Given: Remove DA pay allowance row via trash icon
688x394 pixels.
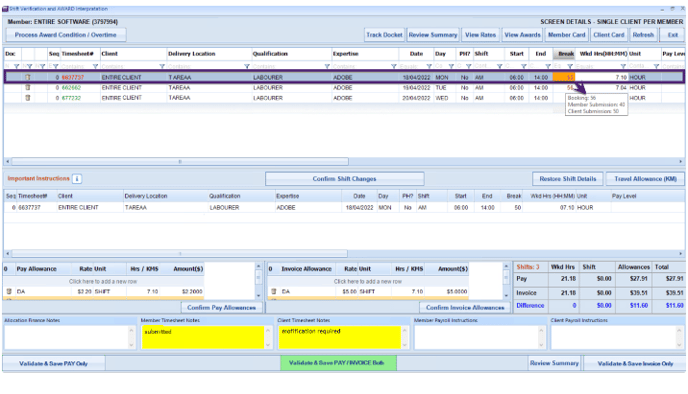Looking at the screenshot, I should coord(9,291).
